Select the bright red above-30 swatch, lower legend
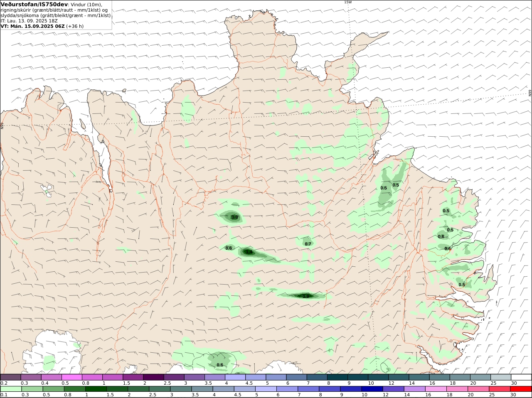Screen dimensions: 532x398 click(x=521, y=389)
